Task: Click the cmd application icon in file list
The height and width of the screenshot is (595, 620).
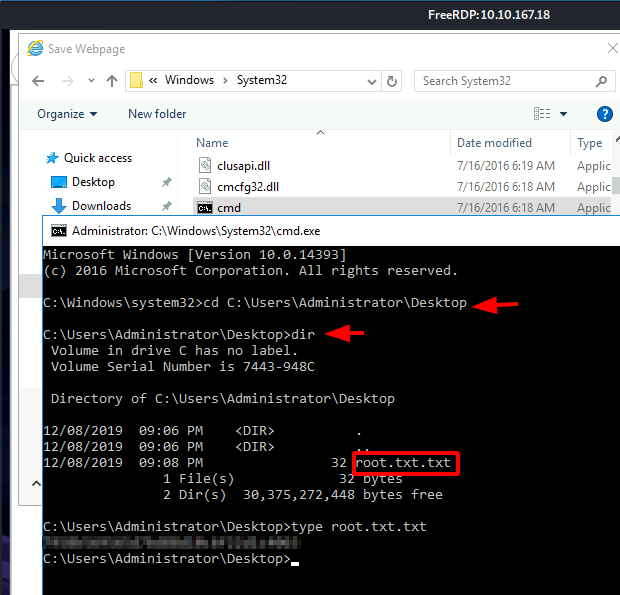Action: (x=205, y=208)
